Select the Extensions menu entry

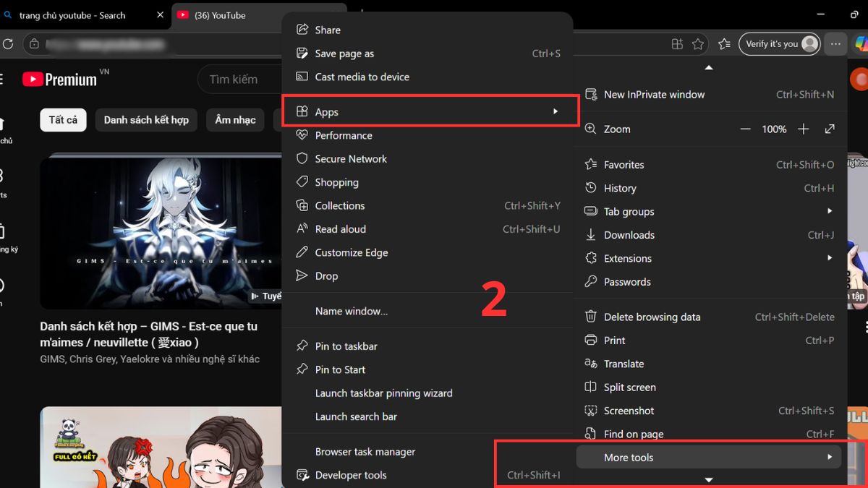pyautogui.click(x=712, y=258)
